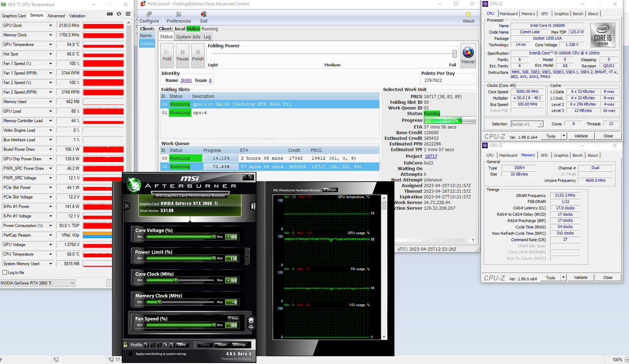Screen dimensions: 629x364
Task: Select Afterburner profile slot 3
Action: point(159,345)
